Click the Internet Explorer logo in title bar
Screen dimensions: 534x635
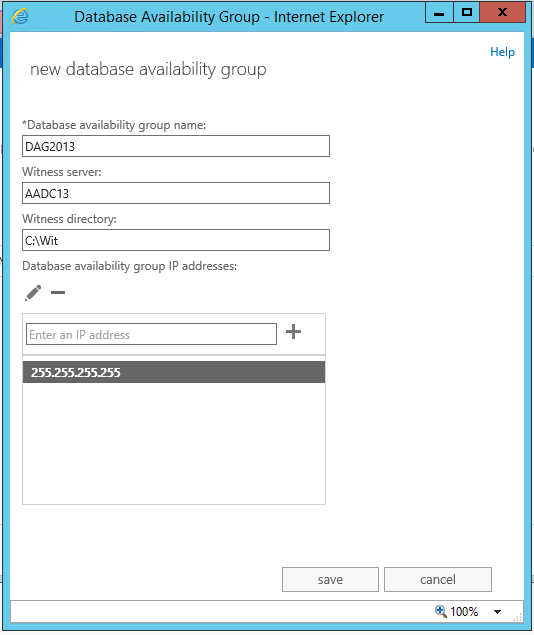click(x=20, y=17)
